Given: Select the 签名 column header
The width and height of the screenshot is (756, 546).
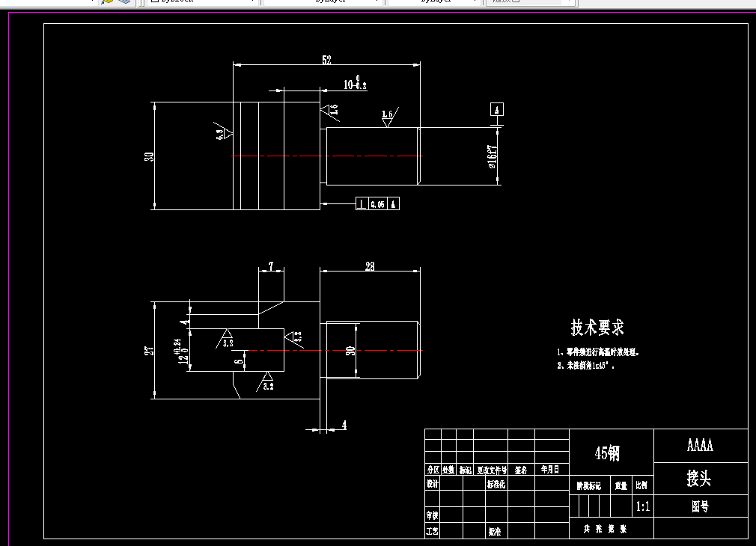Looking at the screenshot, I should coord(521,470).
